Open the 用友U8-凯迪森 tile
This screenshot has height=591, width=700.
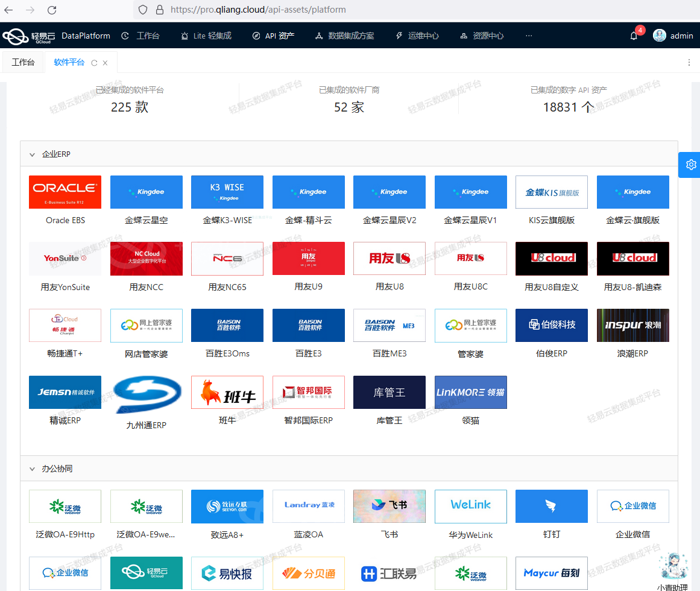632,259
